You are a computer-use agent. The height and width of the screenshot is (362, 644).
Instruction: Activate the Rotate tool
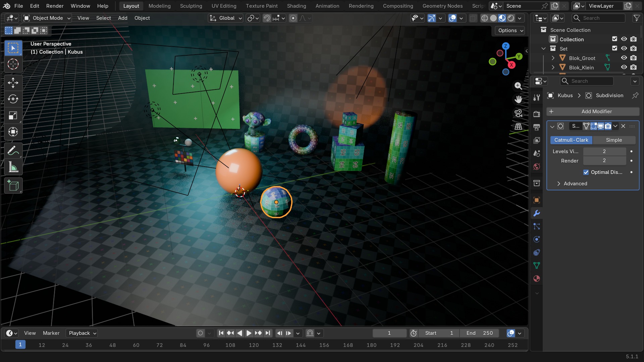coord(13,99)
